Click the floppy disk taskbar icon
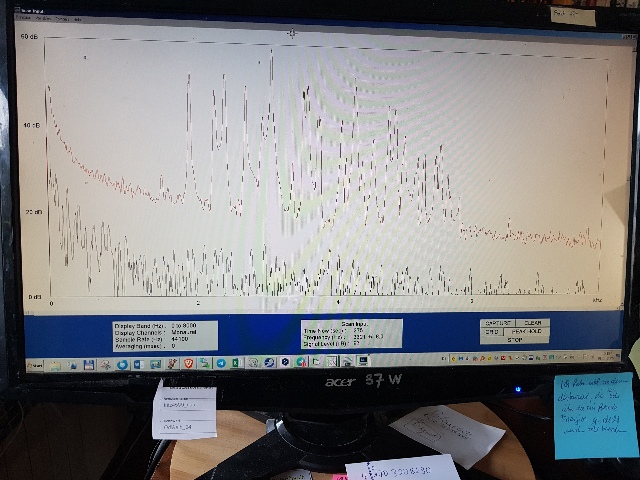This screenshot has width=640, height=480. [89, 365]
